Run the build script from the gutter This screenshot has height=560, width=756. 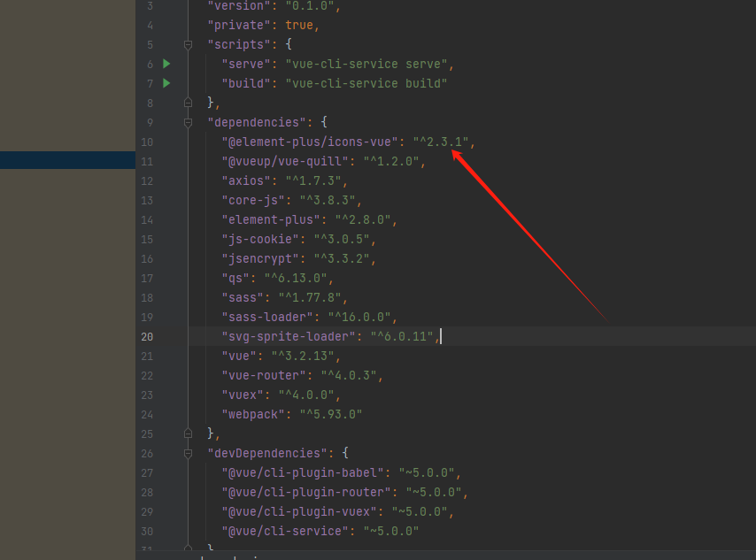pyautogui.click(x=166, y=83)
